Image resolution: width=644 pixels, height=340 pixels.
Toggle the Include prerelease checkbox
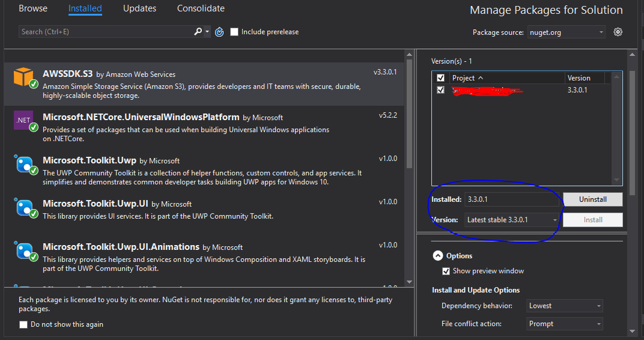(x=234, y=32)
